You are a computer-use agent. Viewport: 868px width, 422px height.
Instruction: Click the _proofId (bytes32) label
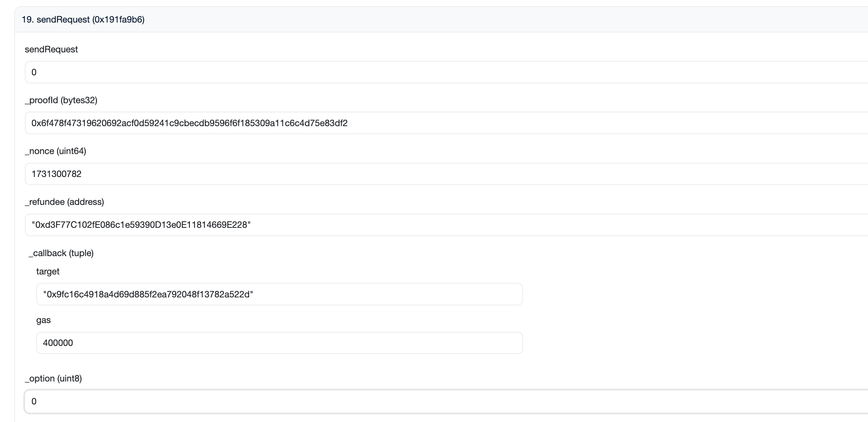coord(61,100)
